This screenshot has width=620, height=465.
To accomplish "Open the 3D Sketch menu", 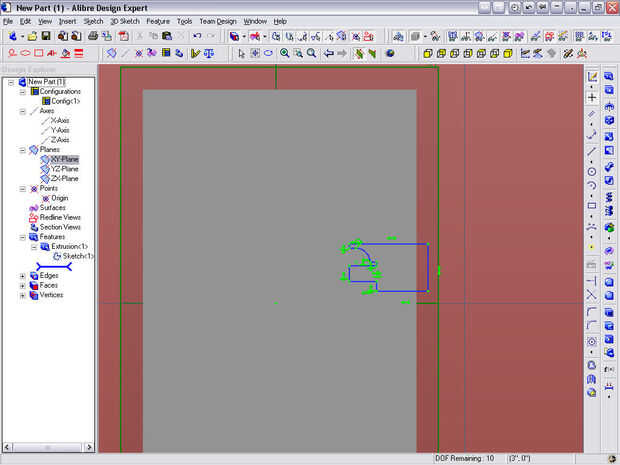I will [x=125, y=21].
